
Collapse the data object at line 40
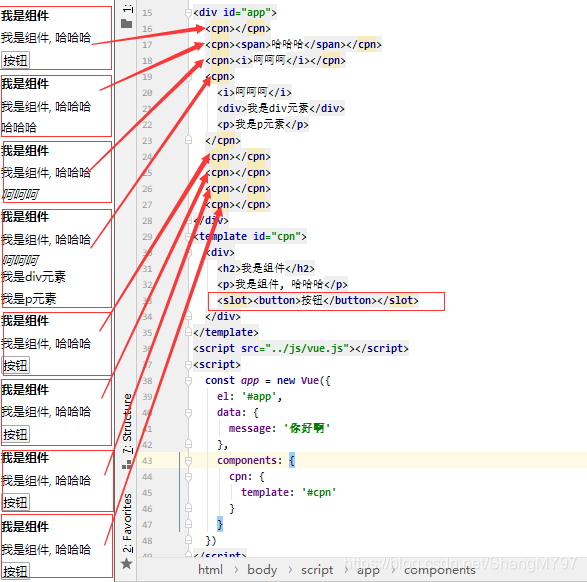click(188, 412)
